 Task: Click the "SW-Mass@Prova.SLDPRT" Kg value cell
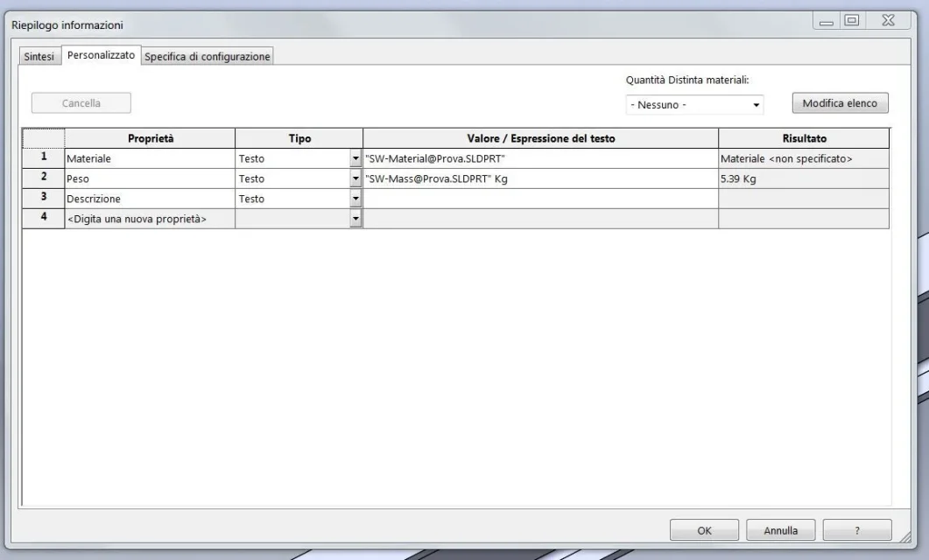point(540,178)
